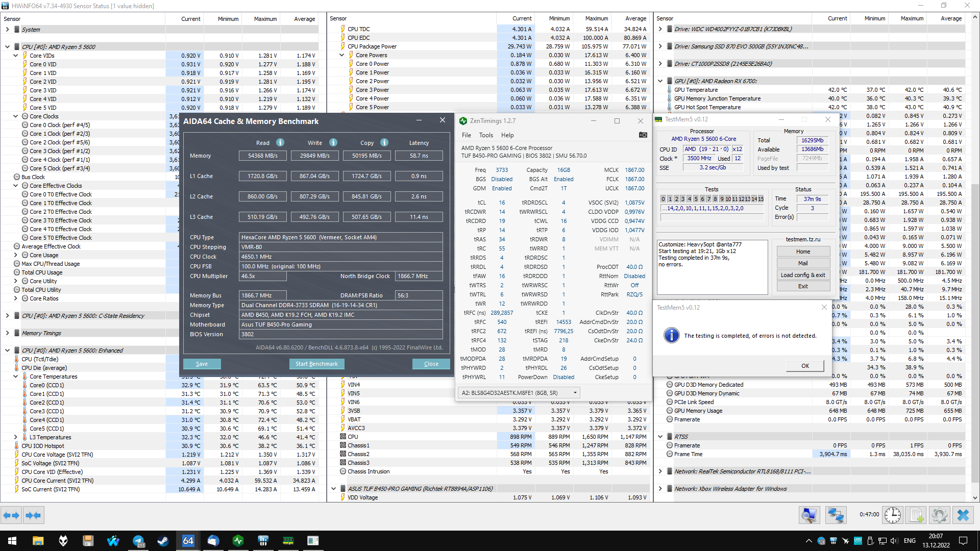Open the Tools menu in ZenTimings
The image size is (980, 551).
(x=486, y=135)
